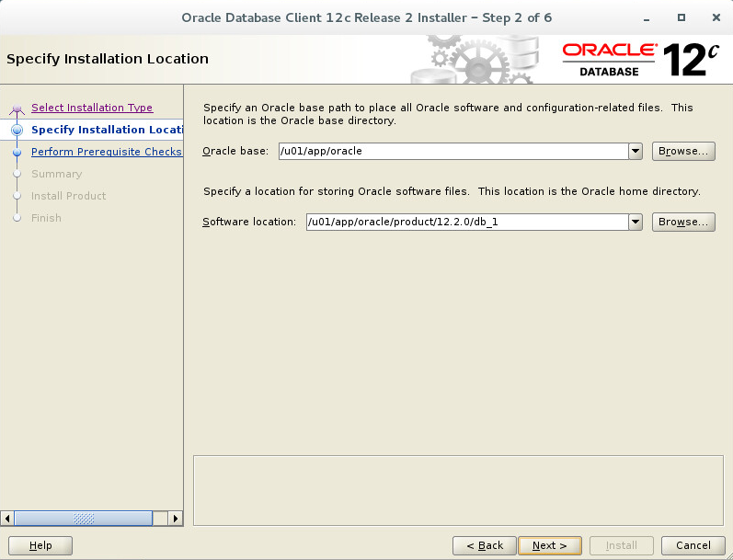The image size is (733, 560).
Task: Click the 'Specify Installation Location' page heading
Action: [x=108, y=59]
